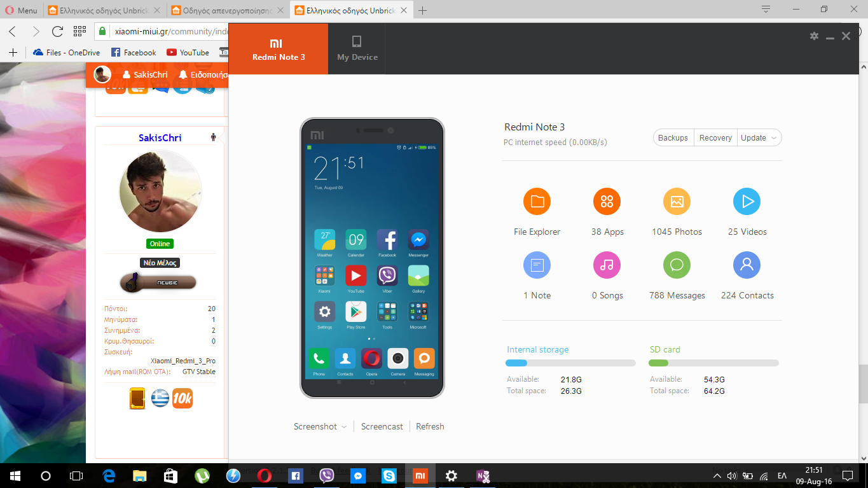
Task: Tap the Phone dialer app on the phone preview
Action: click(319, 358)
